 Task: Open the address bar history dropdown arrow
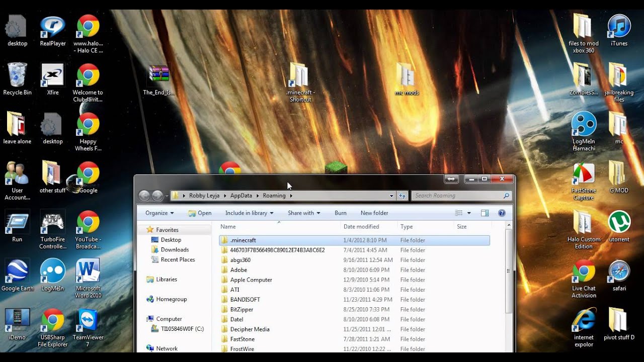pos(391,196)
